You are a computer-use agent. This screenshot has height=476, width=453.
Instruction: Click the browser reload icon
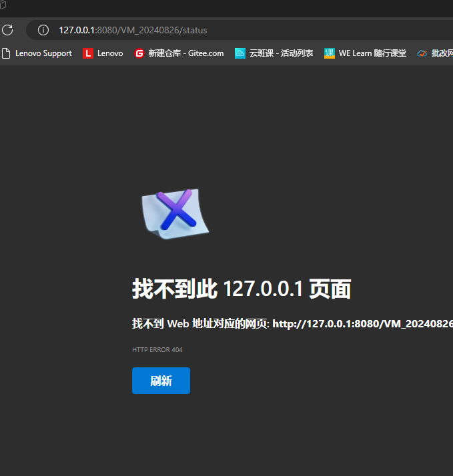click(x=7, y=30)
